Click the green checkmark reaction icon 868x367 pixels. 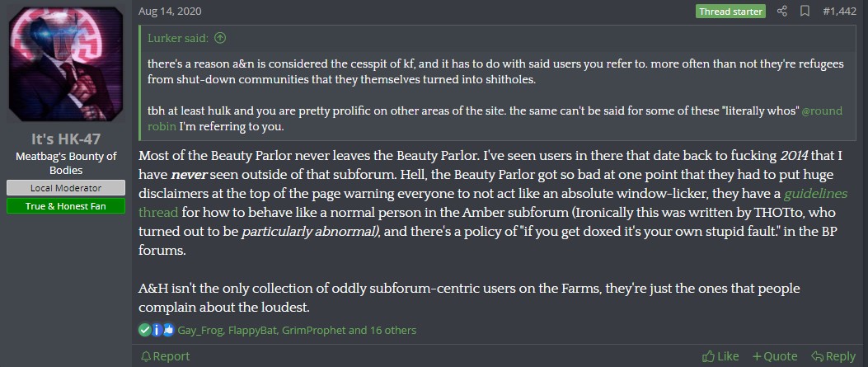pyautogui.click(x=144, y=331)
